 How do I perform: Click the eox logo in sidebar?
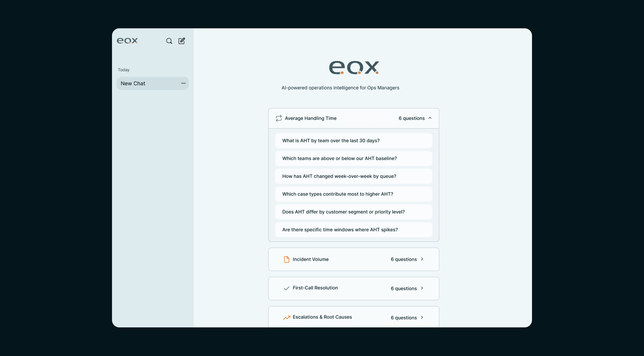[x=127, y=41]
